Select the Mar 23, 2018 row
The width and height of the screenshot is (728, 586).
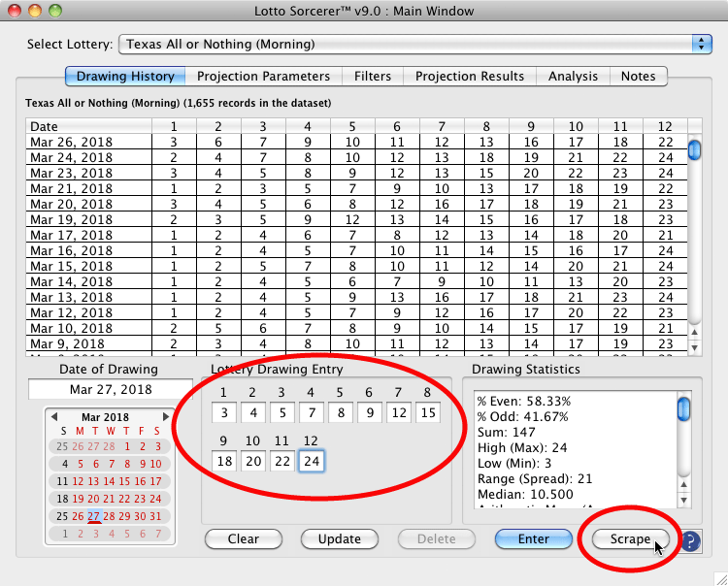pos(356,173)
